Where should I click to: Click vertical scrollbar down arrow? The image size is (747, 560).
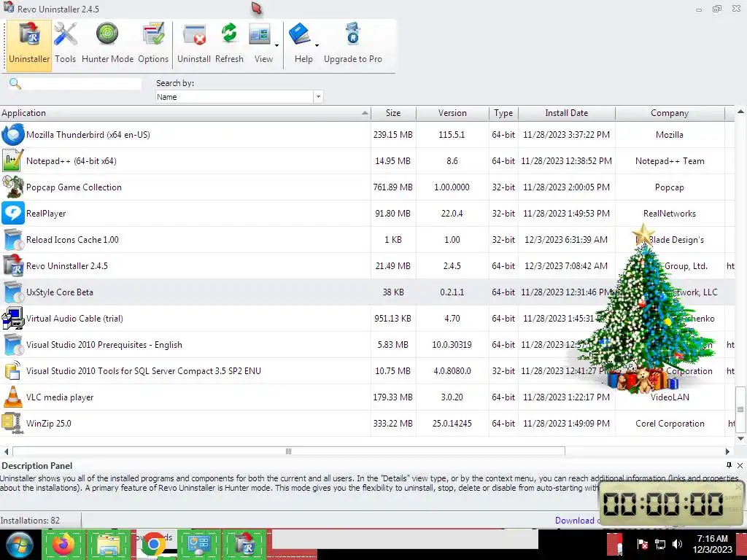pos(740,438)
